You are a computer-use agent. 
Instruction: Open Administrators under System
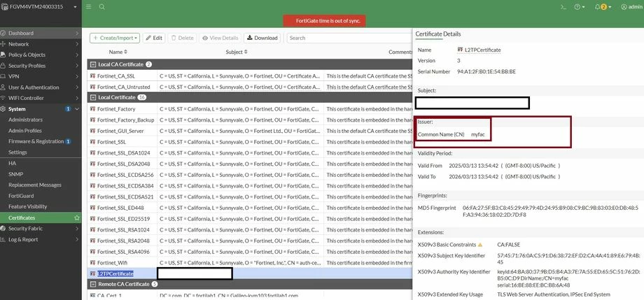click(25, 120)
